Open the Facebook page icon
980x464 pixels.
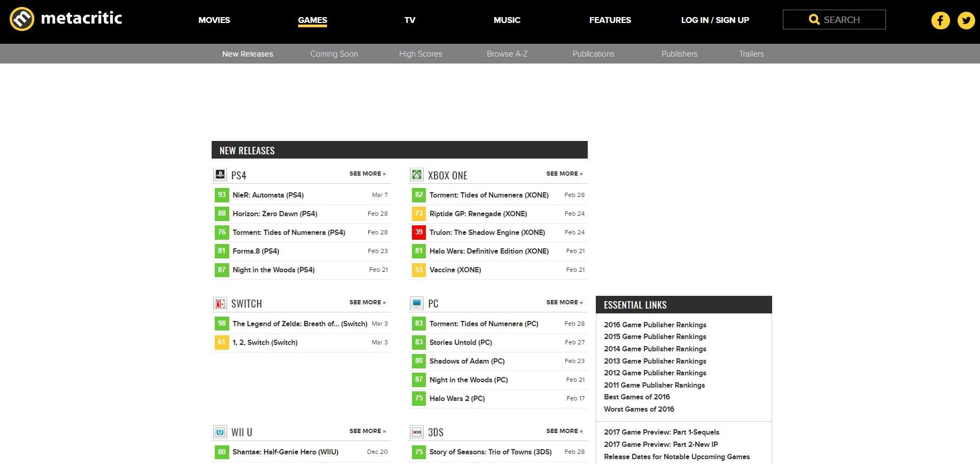point(940,20)
